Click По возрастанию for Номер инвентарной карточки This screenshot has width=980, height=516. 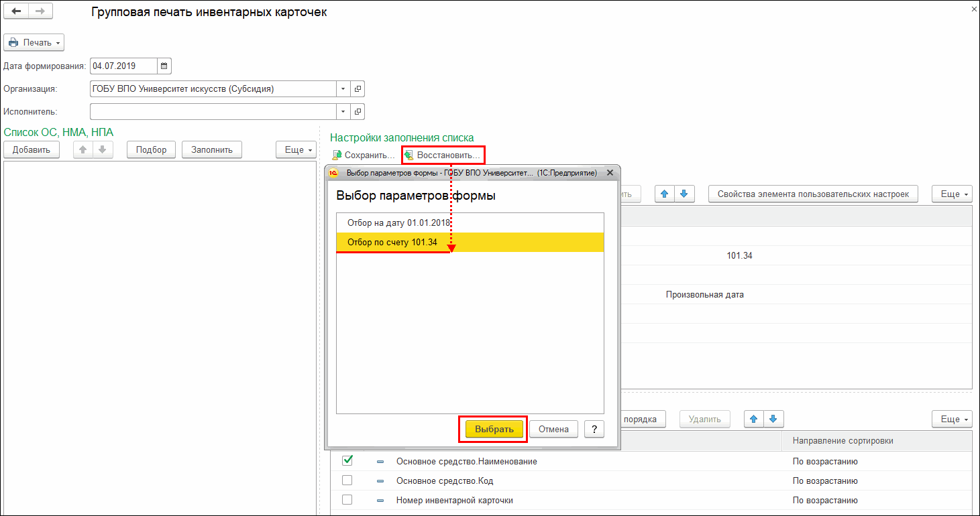point(825,500)
